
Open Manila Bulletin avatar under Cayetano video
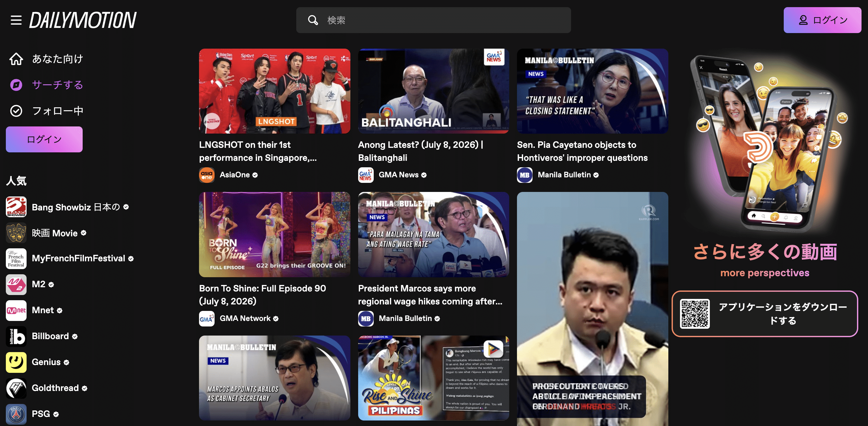[525, 175]
